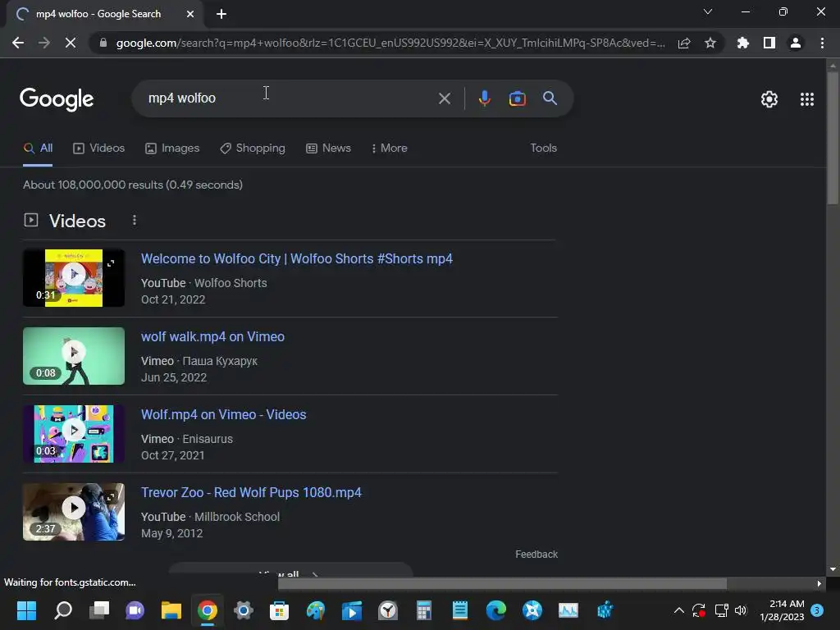Open Calculator from taskbar
The width and height of the screenshot is (840, 630).
click(x=424, y=610)
